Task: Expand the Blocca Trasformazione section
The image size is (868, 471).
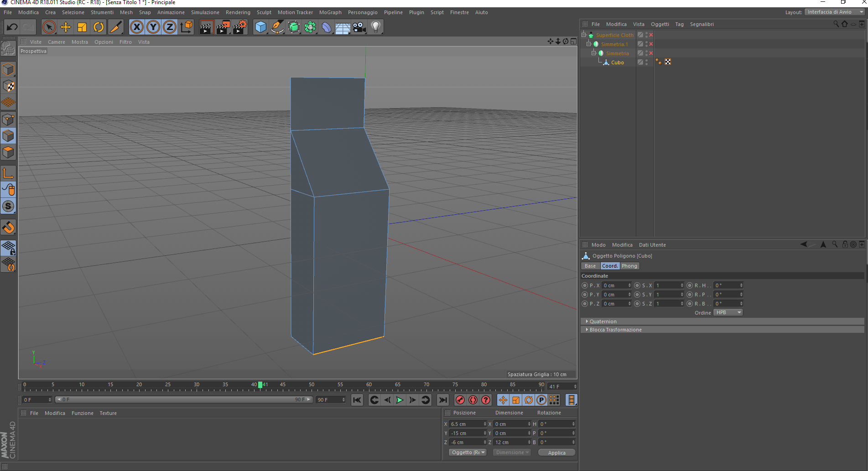Action: (615, 330)
